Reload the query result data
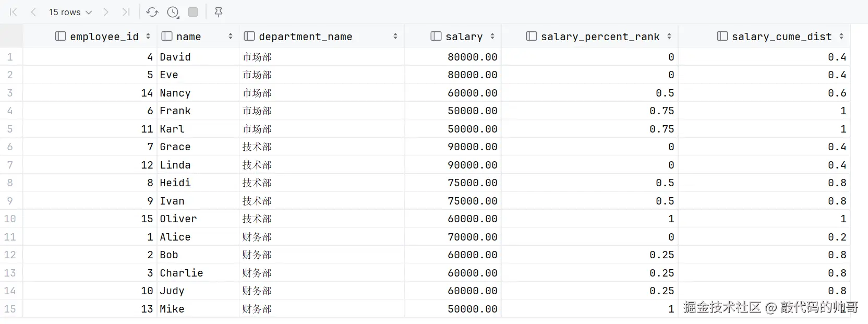Viewport: 868px width, 324px height. 152,12
